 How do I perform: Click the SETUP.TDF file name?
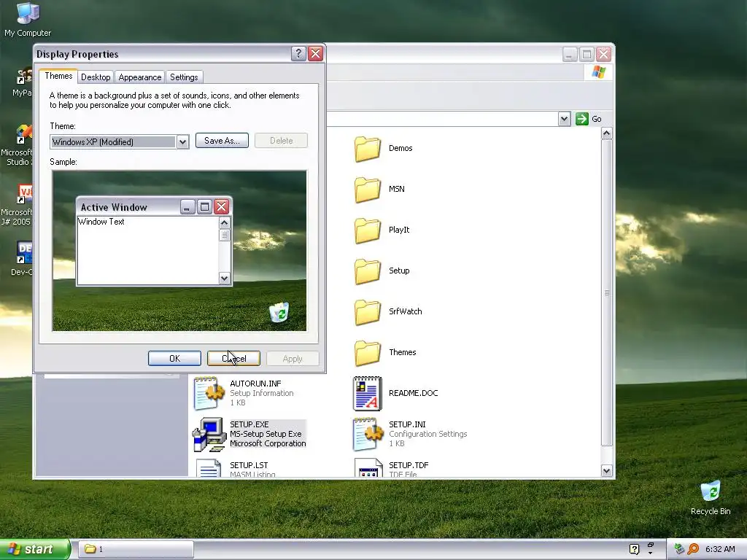point(409,465)
